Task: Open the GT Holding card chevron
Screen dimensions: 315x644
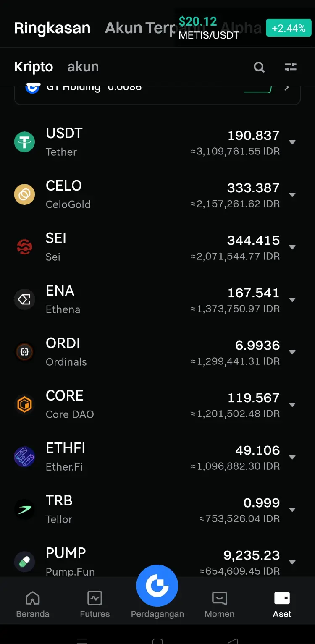Action: [287, 88]
